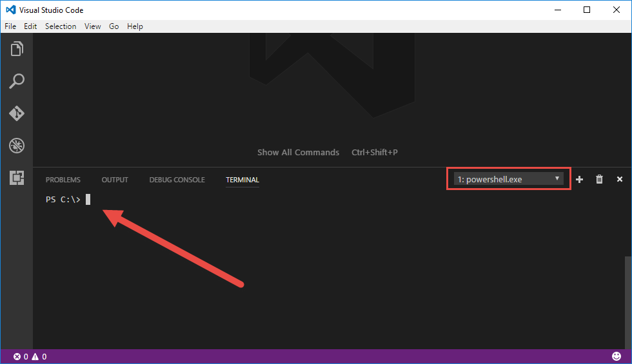Open the Explorer view in activity bar
The image size is (632, 364).
[x=17, y=49]
